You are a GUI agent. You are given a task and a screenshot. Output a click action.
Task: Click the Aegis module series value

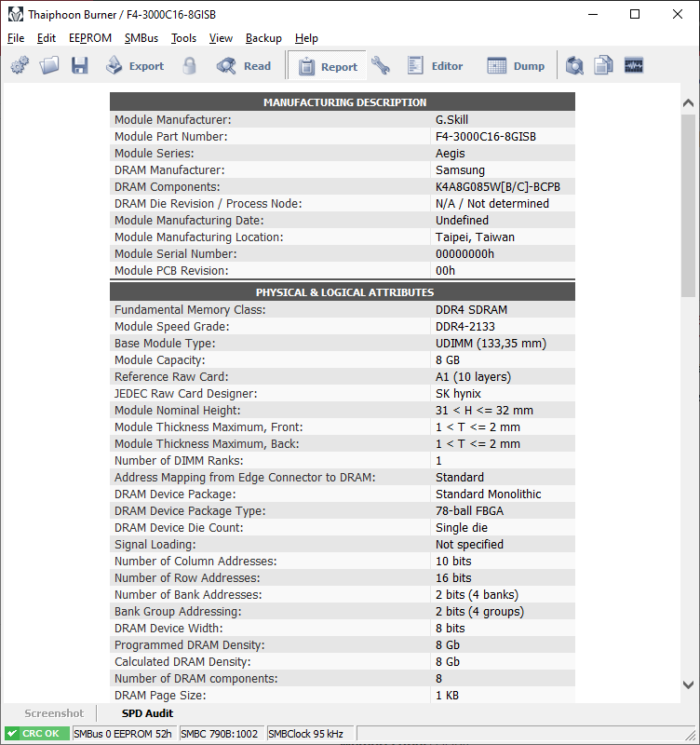coord(451,154)
